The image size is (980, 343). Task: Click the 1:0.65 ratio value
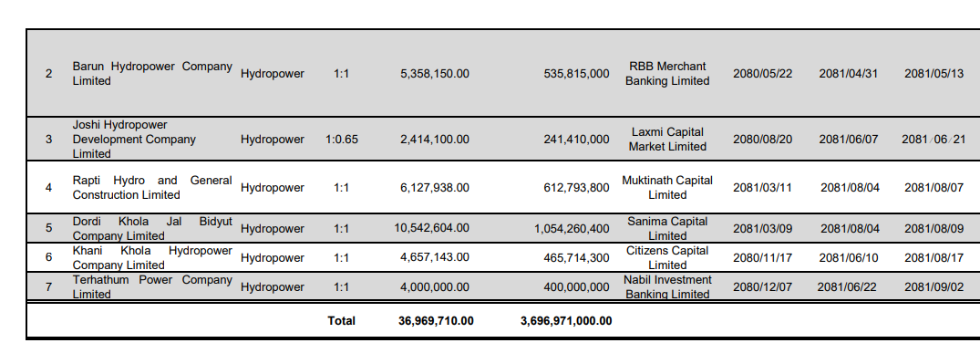342,139
